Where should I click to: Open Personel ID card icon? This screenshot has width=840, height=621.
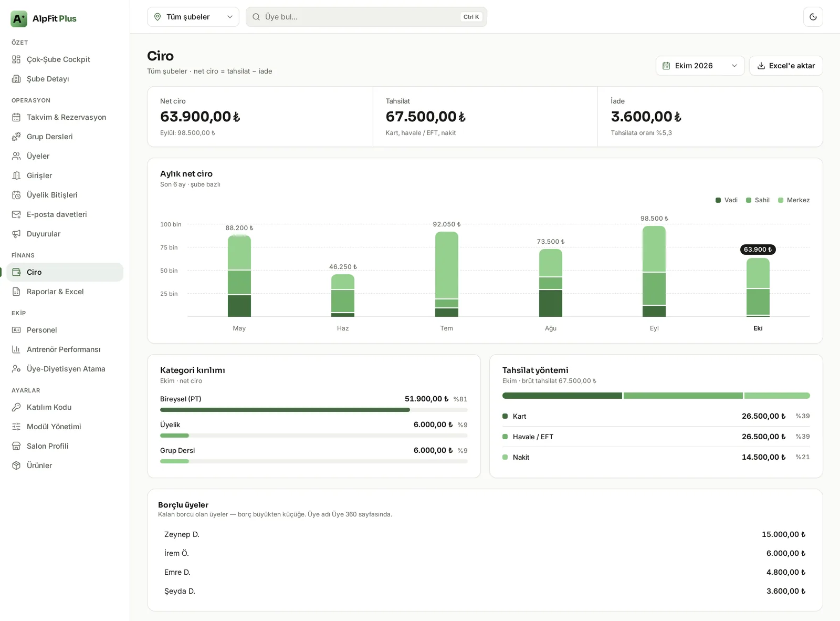[16, 330]
